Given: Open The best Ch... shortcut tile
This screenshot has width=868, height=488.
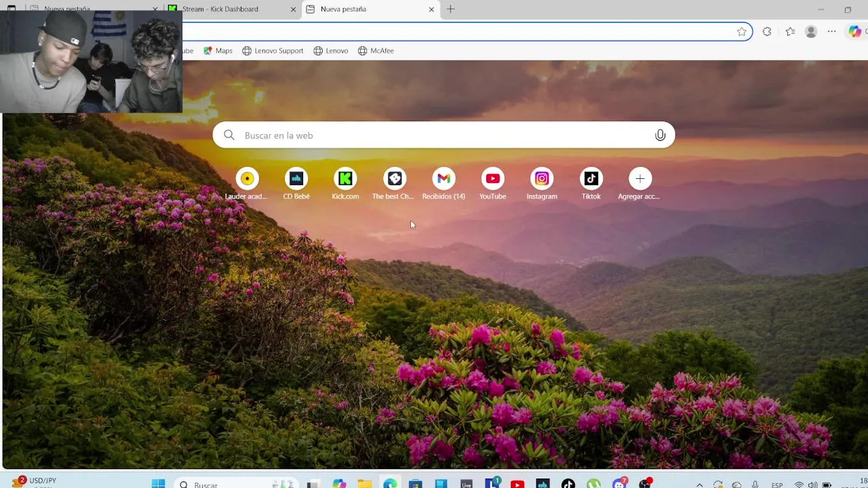Looking at the screenshot, I should coord(395,184).
